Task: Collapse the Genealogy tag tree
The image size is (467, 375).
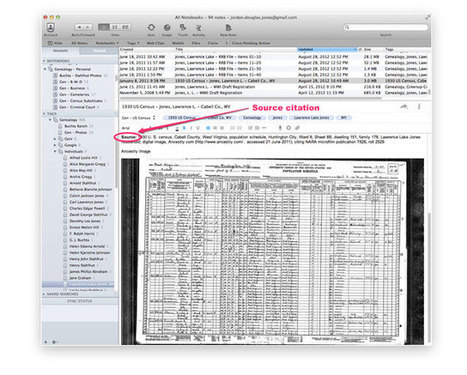Action: pyautogui.click(x=50, y=120)
